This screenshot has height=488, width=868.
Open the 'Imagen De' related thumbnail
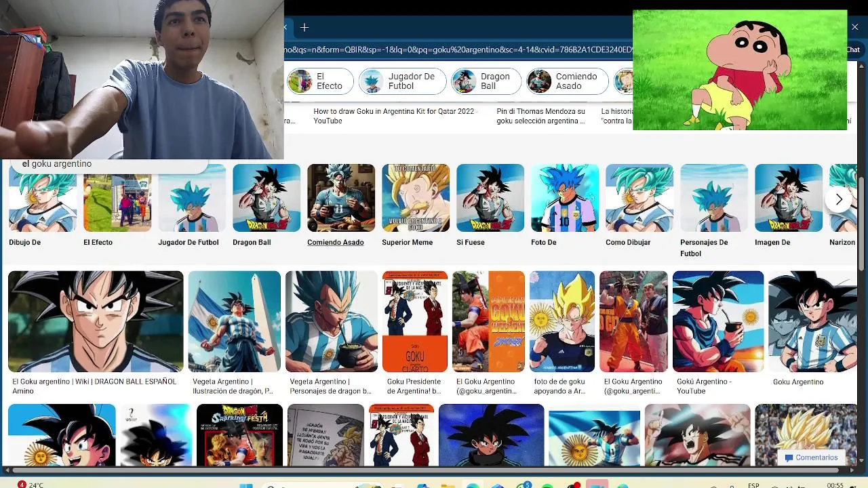click(789, 198)
